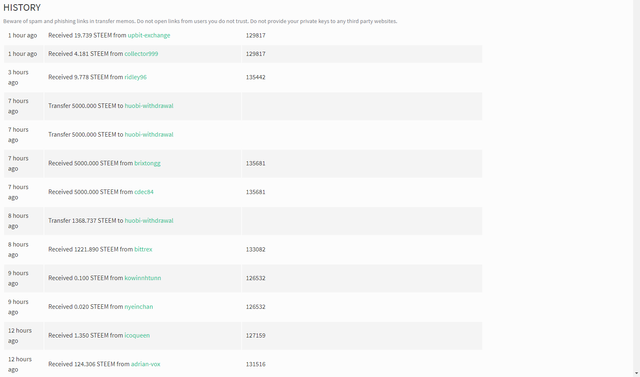640x377 pixels.
Task: Click 'Received 9.778 STEEM from' text
Action: coord(86,77)
